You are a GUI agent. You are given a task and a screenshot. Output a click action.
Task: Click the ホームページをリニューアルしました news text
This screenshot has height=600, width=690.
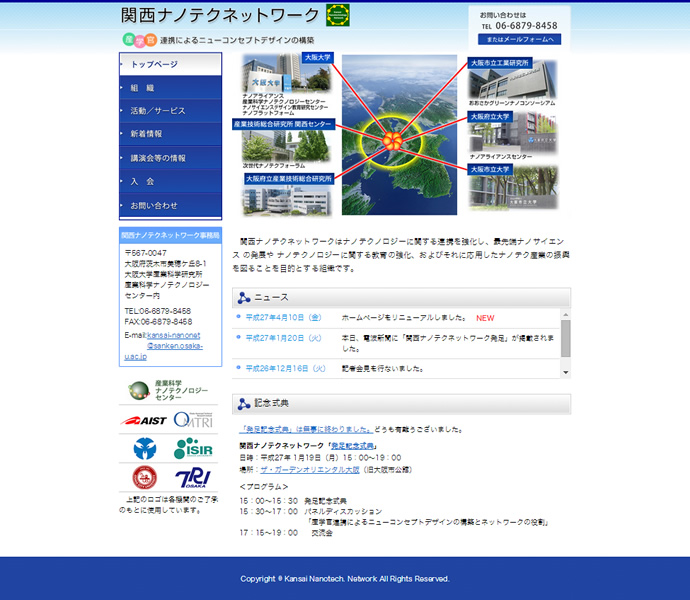[x=404, y=317]
